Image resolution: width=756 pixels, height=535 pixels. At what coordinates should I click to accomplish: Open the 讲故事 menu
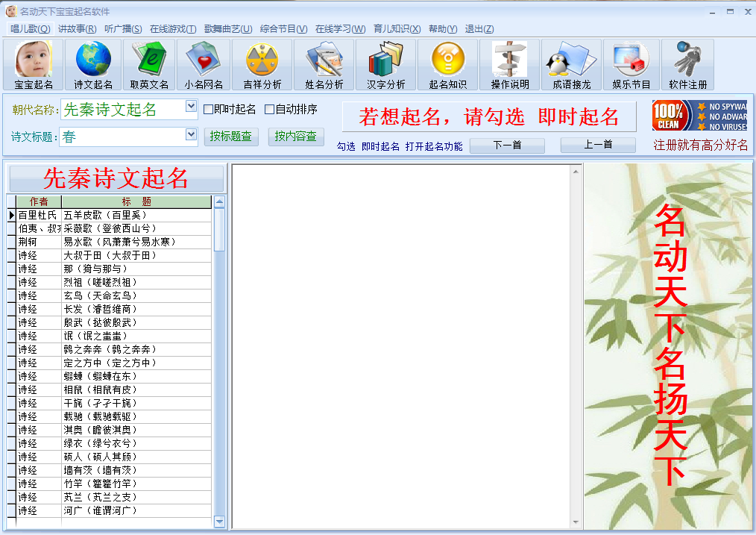coord(77,29)
